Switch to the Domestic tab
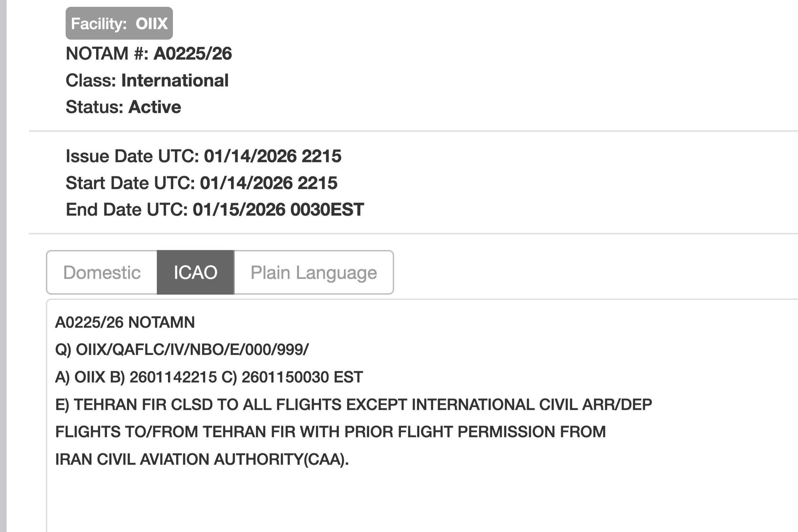This screenshot has width=798, height=532. click(x=101, y=272)
